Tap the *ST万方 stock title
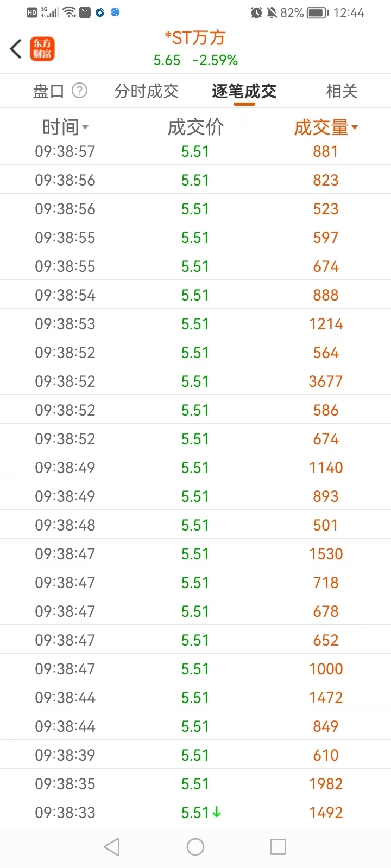 (195, 38)
